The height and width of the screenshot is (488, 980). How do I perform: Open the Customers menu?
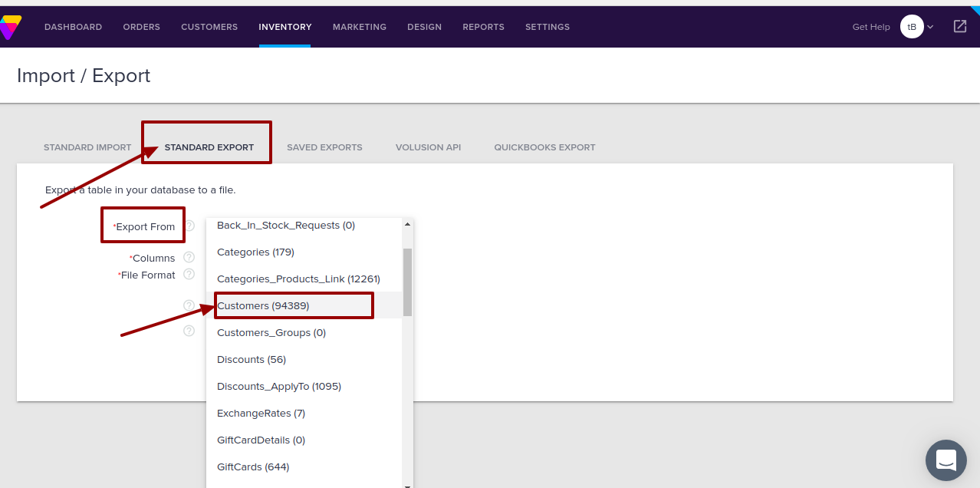click(209, 27)
